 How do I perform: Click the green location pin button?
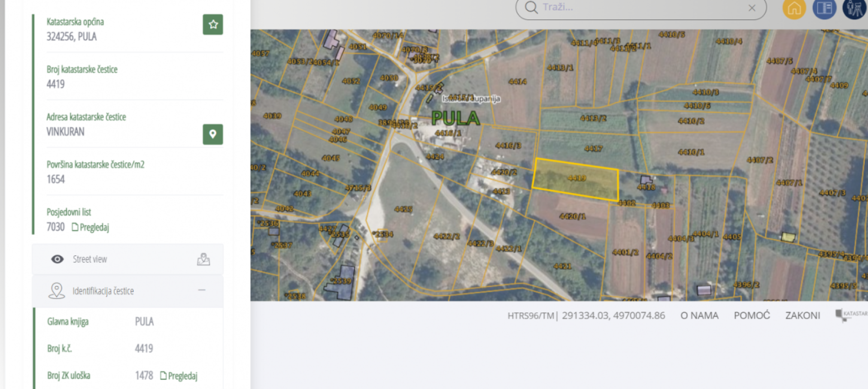click(x=213, y=134)
